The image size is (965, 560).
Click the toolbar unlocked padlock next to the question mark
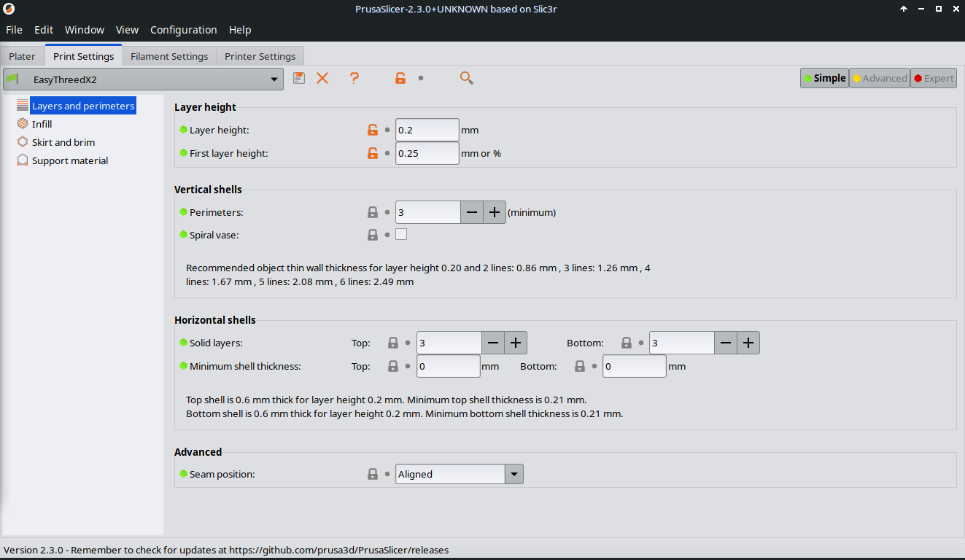point(400,78)
